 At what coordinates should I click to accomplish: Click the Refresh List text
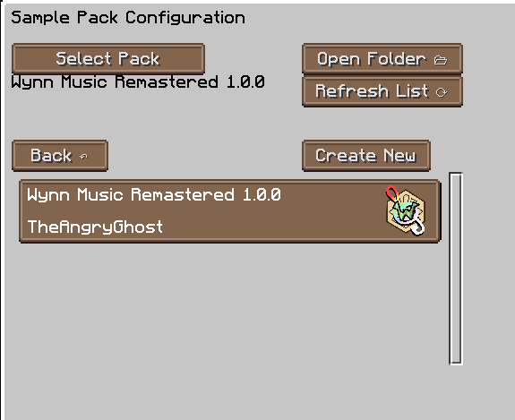click(372, 91)
